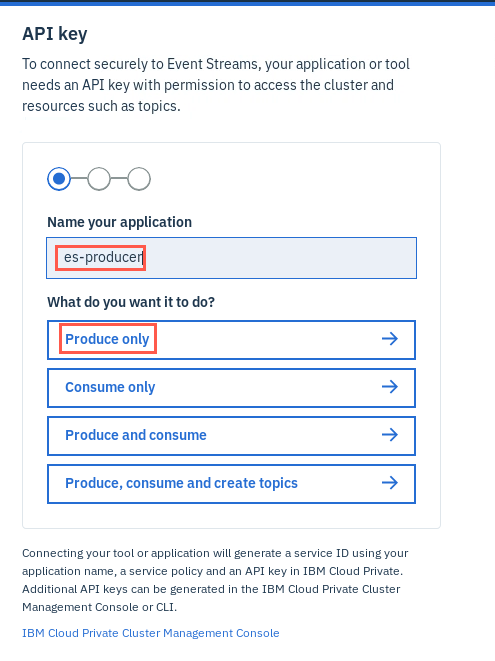
Task: Click the Name your application label
Action: 119,222
